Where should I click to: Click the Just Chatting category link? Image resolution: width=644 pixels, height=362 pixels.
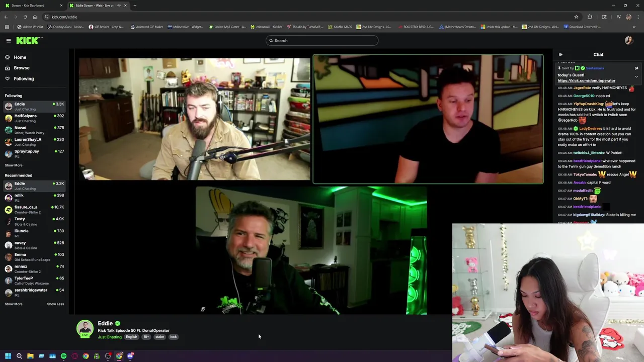(x=110, y=337)
